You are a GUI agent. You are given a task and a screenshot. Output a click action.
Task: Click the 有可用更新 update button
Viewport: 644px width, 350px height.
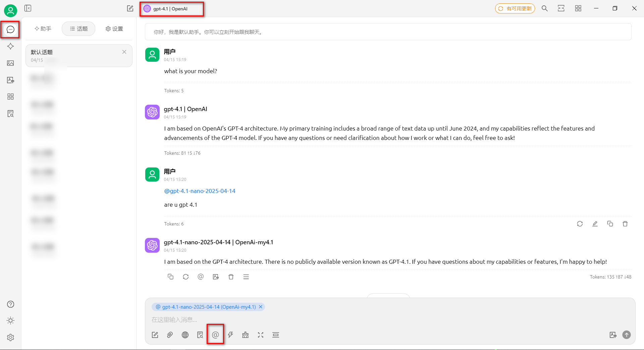(x=515, y=8)
